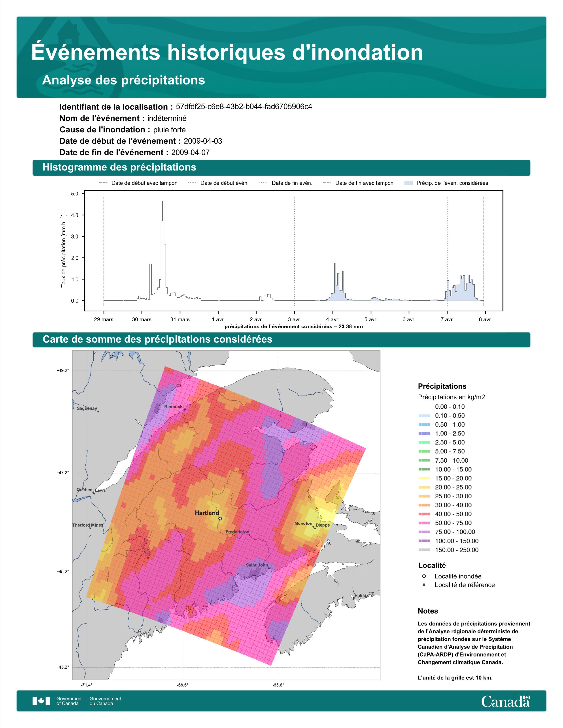Click the Lévis label on map
This screenshot has height=728, width=563.
(100, 490)
